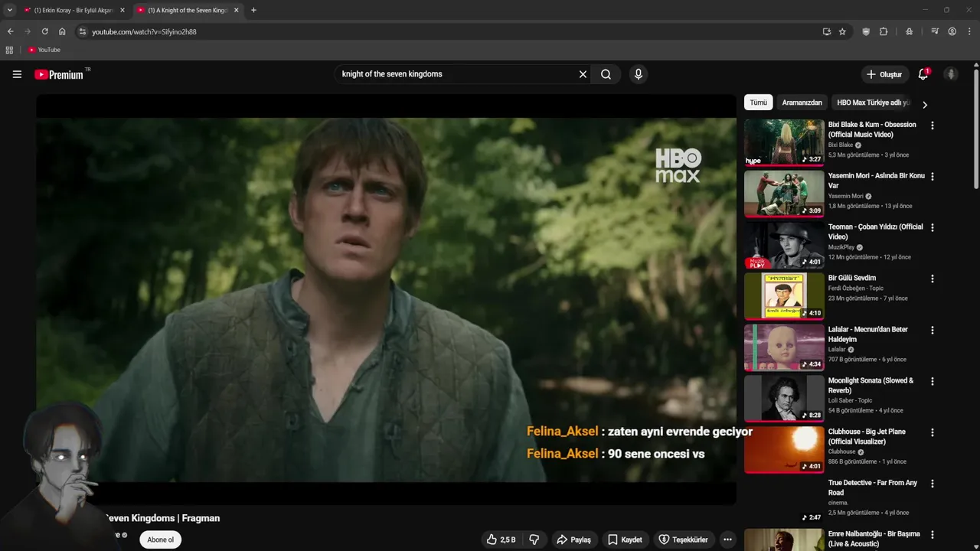Open browser profile icon
This screenshot has width=980, height=551.
[x=952, y=31]
